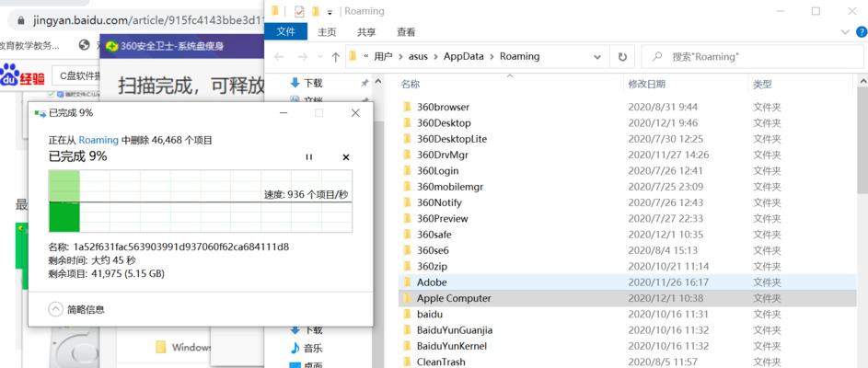This screenshot has width=868, height=368.
Task: Switch to the 共享 ribbon tab
Action: tap(366, 32)
